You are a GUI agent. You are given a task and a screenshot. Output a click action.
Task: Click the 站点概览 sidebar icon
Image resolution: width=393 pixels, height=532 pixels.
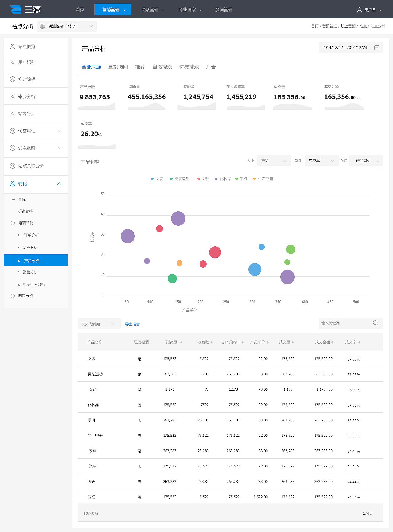13,47
